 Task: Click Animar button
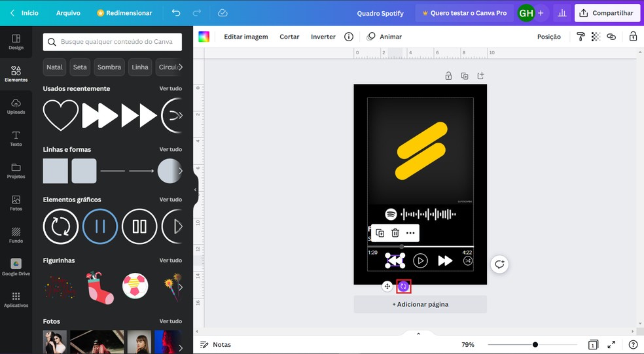point(384,37)
